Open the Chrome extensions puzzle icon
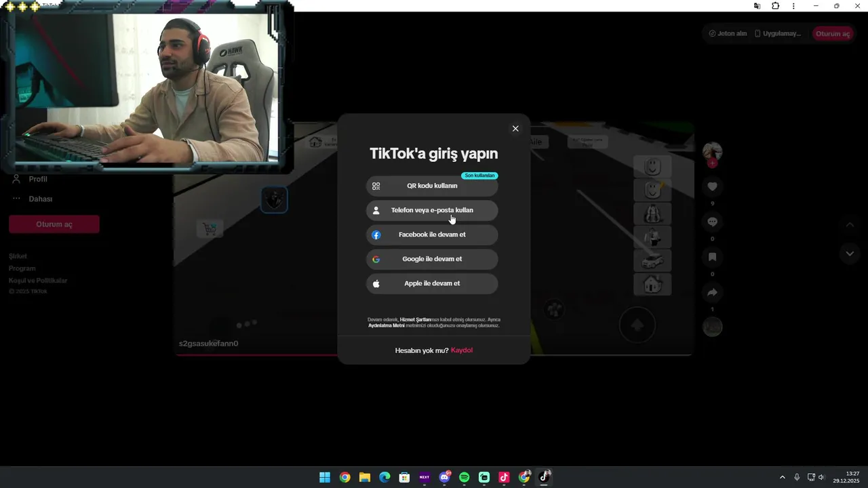Image resolution: width=868 pixels, height=488 pixels. pyautogui.click(x=776, y=6)
